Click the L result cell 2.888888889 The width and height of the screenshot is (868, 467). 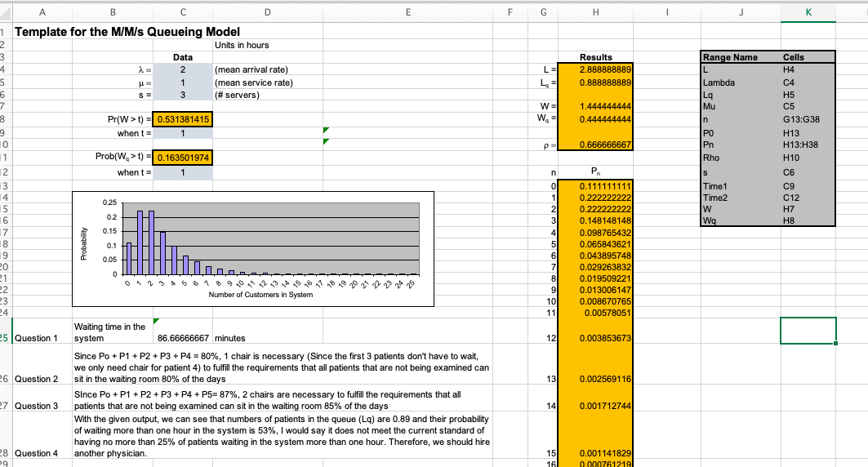(x=595, y=69)
